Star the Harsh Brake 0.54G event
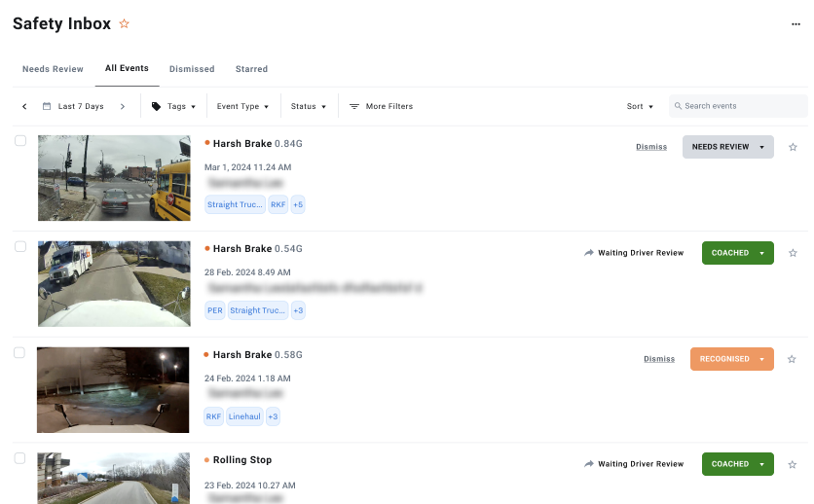The image size is (814, 504). [793, 253]
